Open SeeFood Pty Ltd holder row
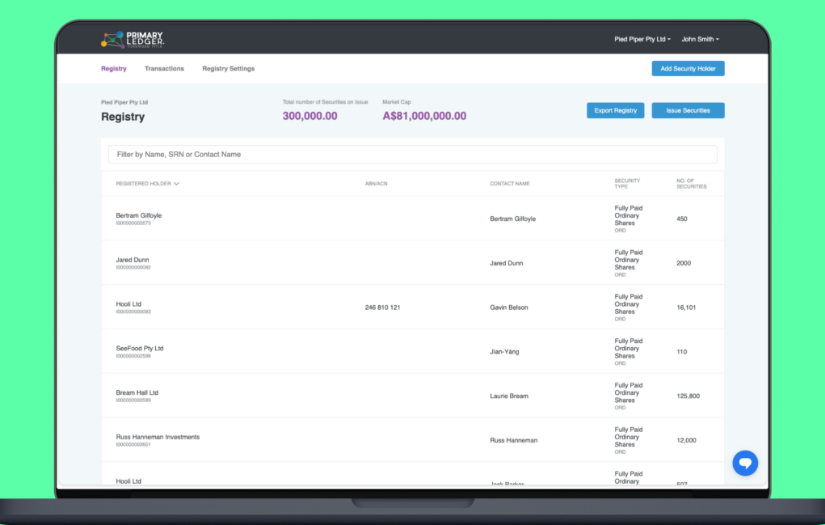 click(412, 351)
